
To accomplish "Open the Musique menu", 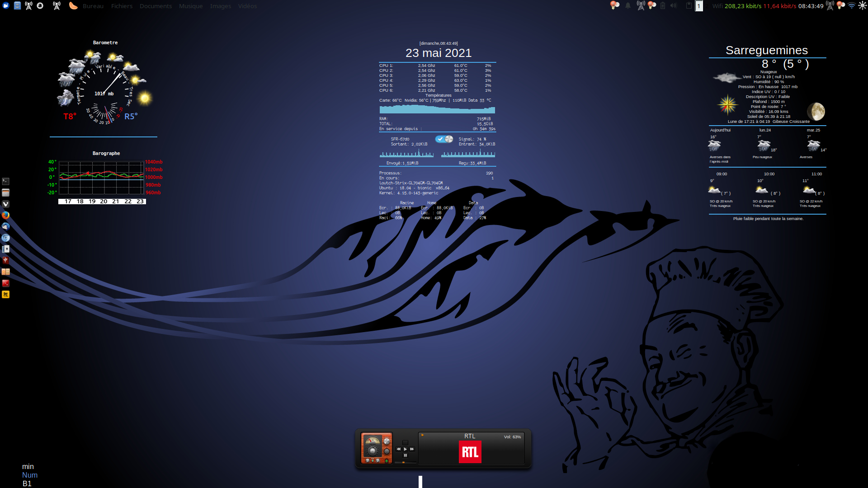I will 191,6.
